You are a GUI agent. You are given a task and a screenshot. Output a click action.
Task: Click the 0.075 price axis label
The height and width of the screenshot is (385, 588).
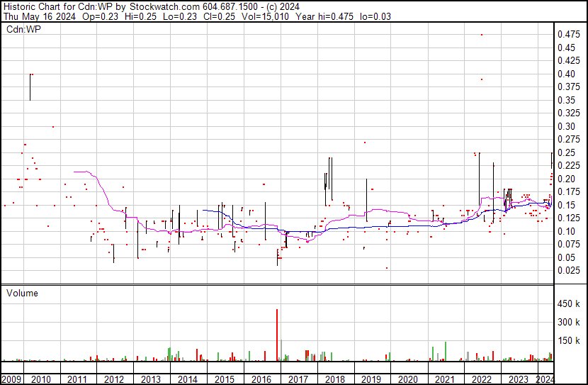click(x=569, y=245)
